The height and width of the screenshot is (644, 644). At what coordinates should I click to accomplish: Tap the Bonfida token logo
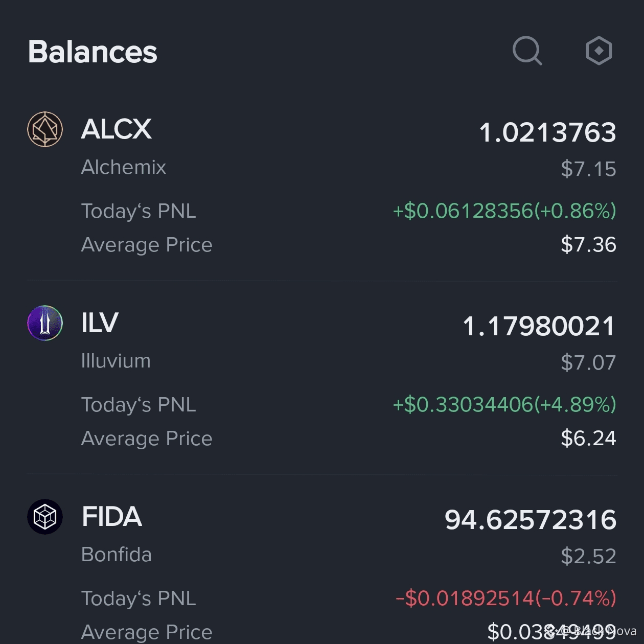(44, 517)
